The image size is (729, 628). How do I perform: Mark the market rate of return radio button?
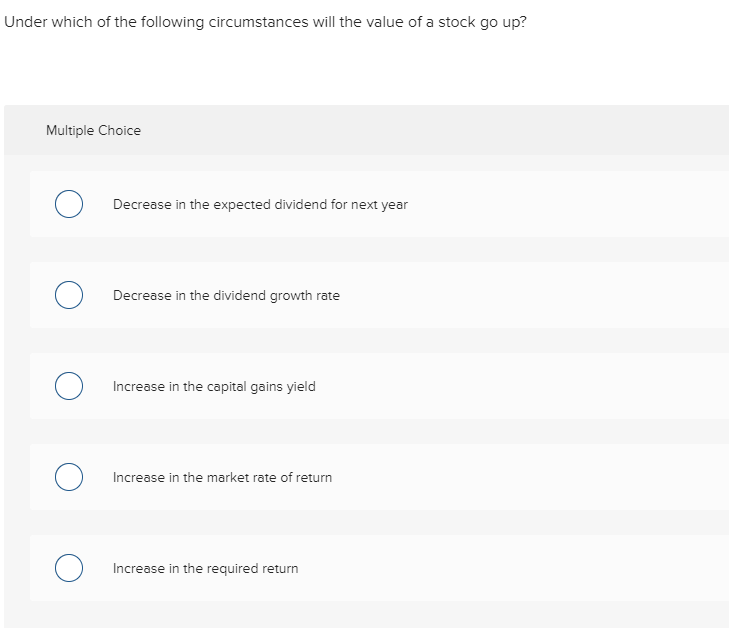click(x=68, y=478)
